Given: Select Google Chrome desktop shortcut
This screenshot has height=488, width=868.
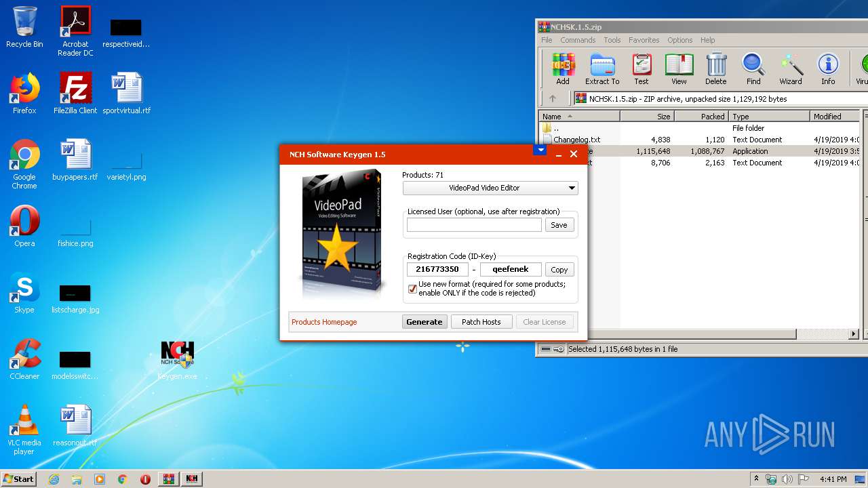Looking at the screenshot, I should 24,164.
